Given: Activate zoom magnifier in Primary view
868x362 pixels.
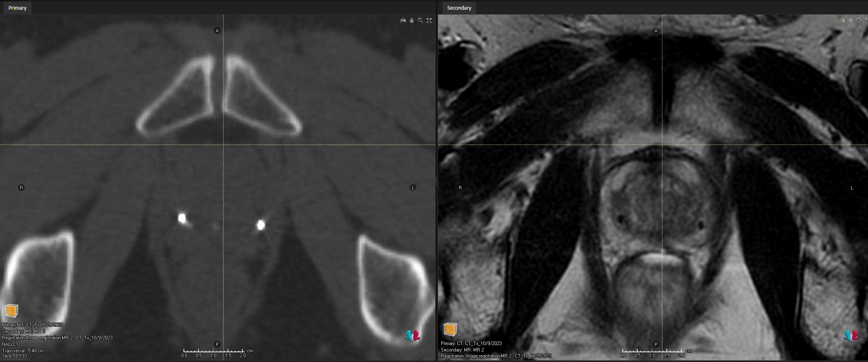Looking at the screenshot, I should tap(420, 20).
